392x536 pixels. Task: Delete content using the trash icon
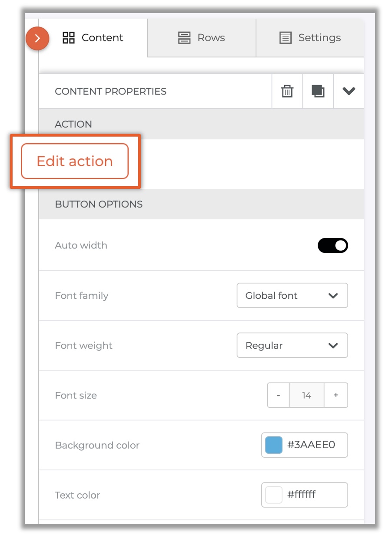click(x=287, y=91)
